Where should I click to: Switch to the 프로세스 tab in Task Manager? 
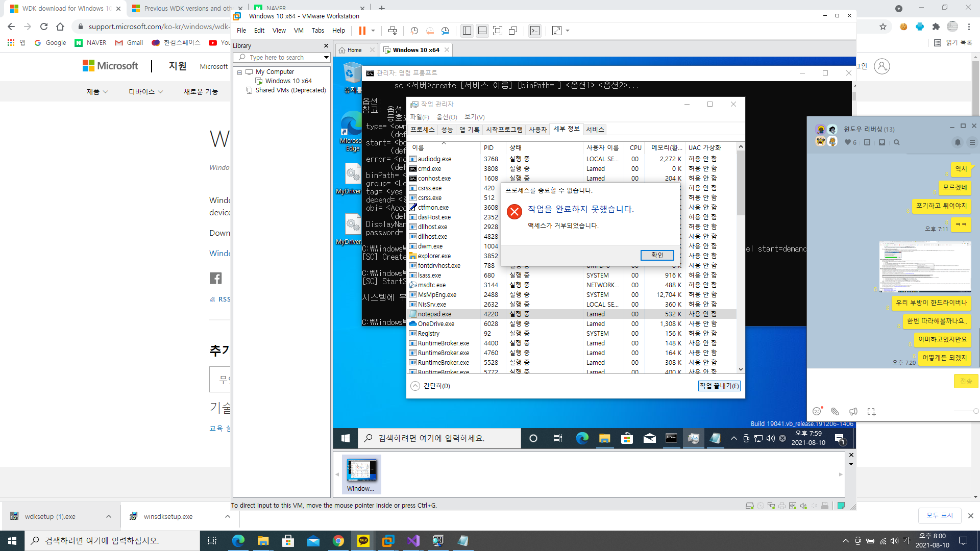pyautogui.click(x=423, y=130)
